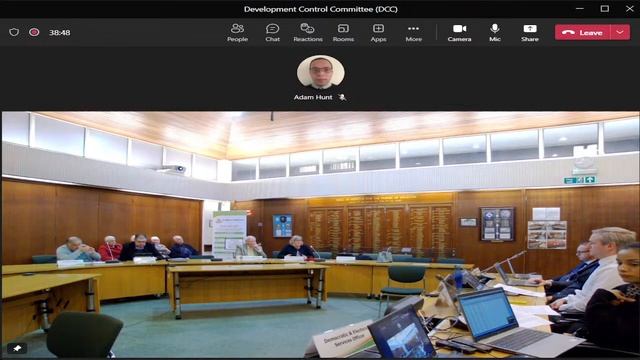Maximize the Teams meeting window

604,9
